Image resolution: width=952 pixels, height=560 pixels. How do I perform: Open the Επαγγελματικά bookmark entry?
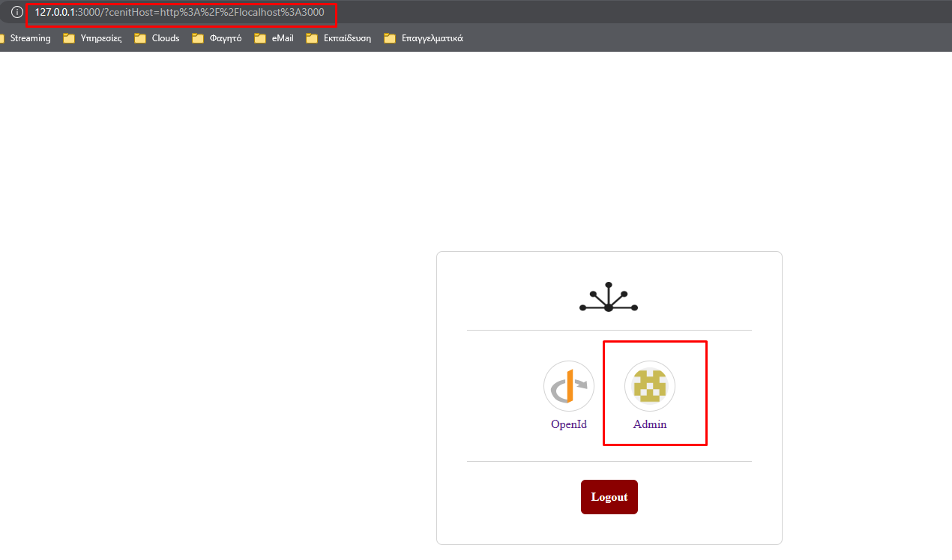424,37
